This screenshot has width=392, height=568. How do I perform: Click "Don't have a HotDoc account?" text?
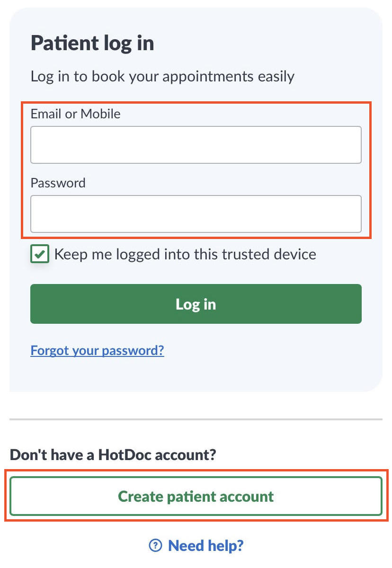[113, 455]
